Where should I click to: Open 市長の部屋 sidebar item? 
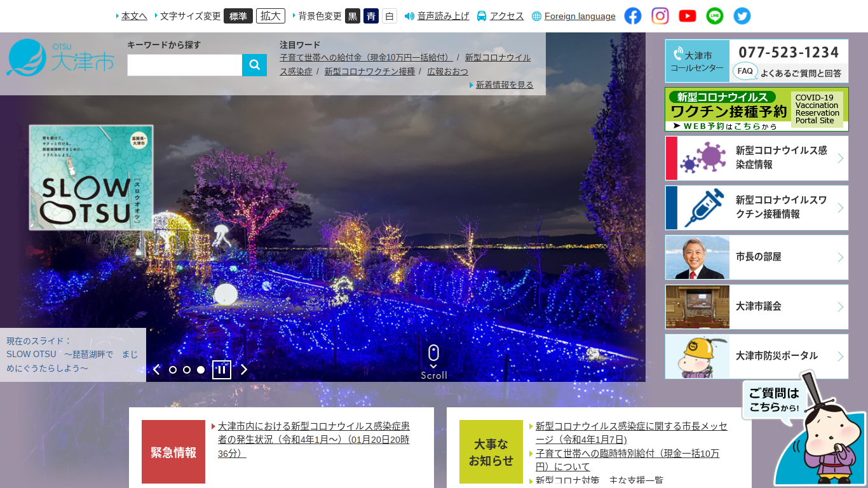tap(756, 257)
